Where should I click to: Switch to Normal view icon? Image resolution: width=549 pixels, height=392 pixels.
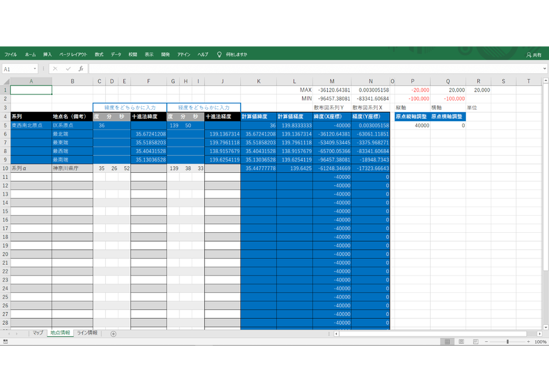point(447,342)
